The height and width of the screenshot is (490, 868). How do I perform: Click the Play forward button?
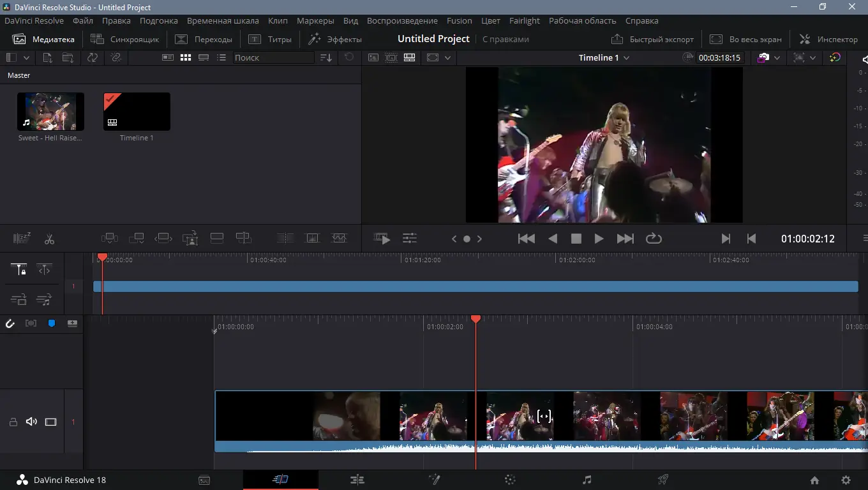point(599,239)
